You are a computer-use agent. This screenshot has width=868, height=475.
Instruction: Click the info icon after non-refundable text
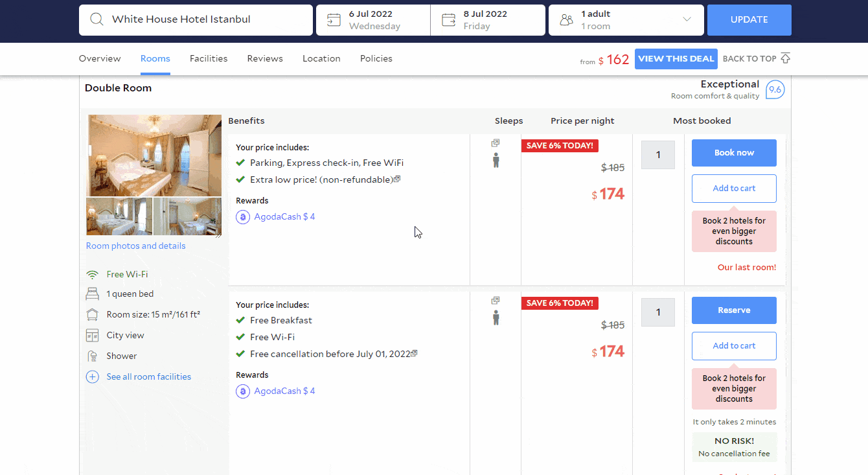397,179
